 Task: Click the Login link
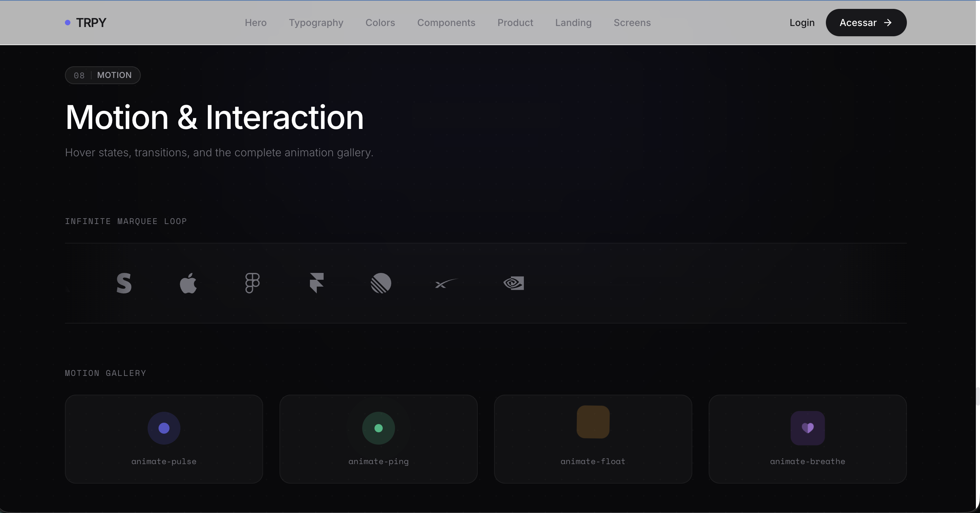802,23
